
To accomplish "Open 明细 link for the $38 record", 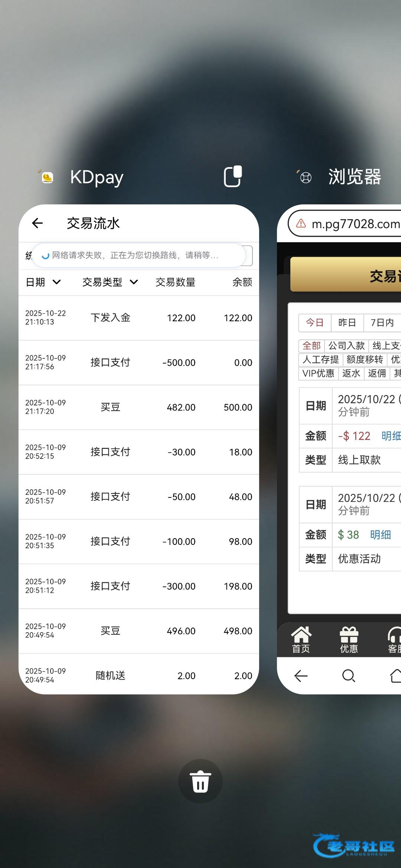I will 380,535.
